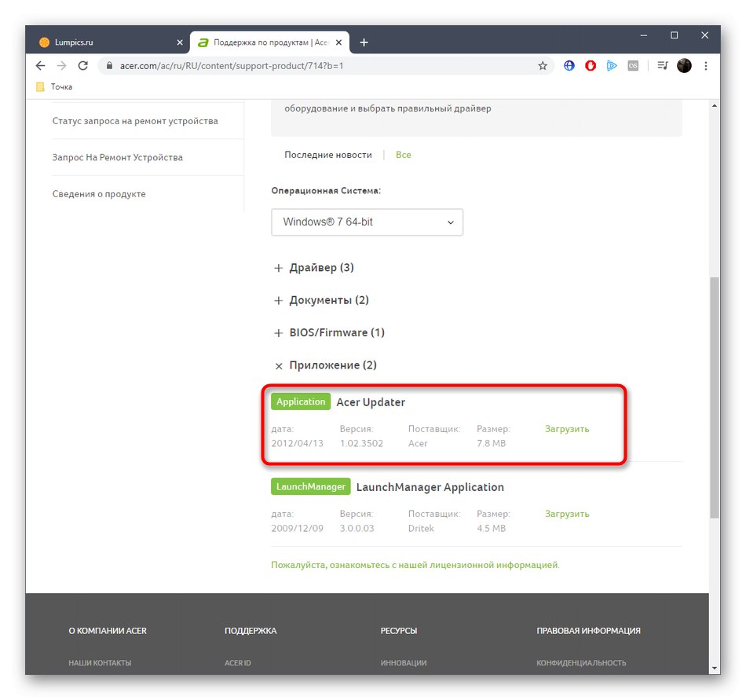Screen dimensions: 746x700
Task: Expand the BIOS/Firmware (1) section
Action: pos(330,332)
